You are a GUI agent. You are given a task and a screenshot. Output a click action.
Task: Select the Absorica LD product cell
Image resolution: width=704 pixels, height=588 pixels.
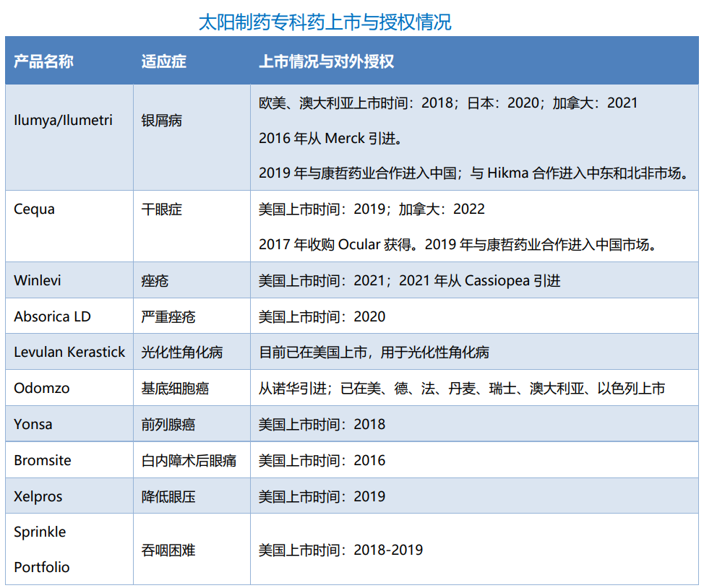52,316
